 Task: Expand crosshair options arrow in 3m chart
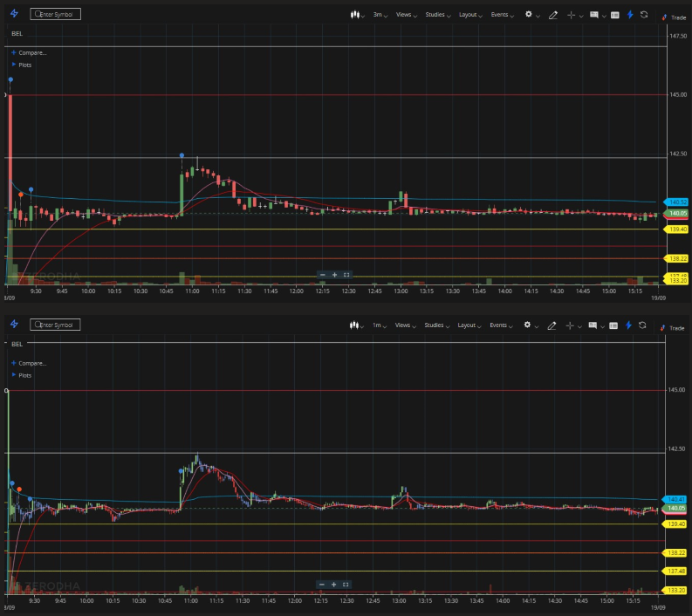click(581, 16)
